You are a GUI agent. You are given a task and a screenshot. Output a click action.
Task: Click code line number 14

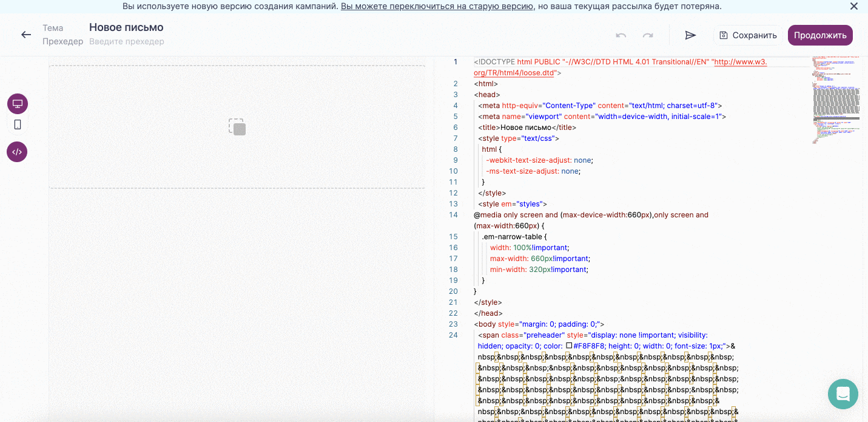pyautogui.click(x=454, y=215)
